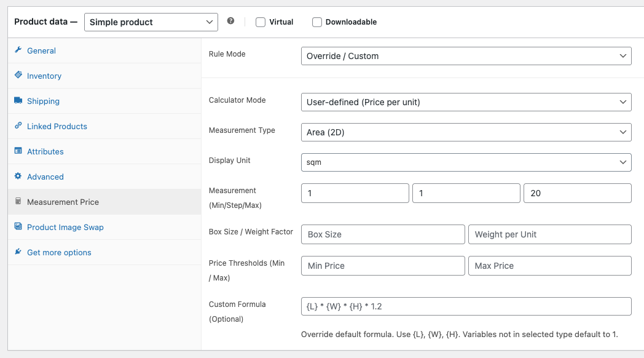The image size is (644, 358).
Task: Open the Calculator Mode dropdown
Action: click(x=466, y=102)
